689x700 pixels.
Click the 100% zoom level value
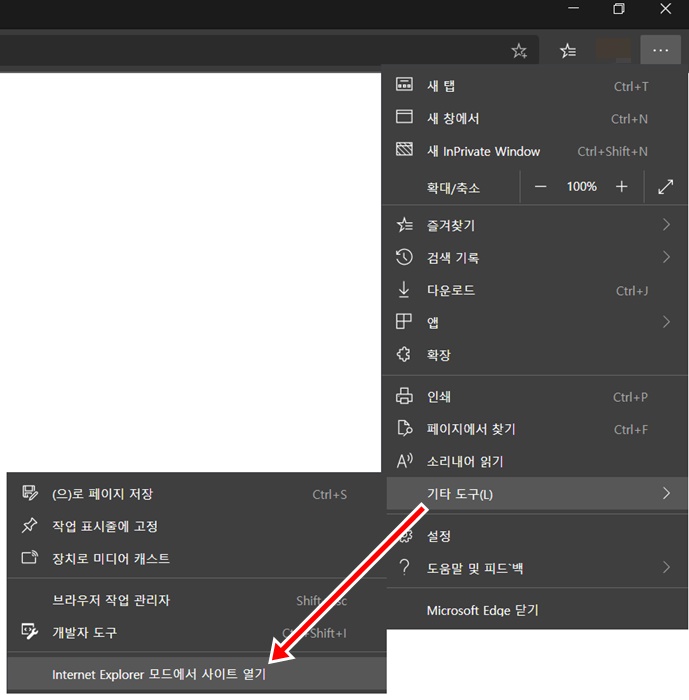click(581, 187)
